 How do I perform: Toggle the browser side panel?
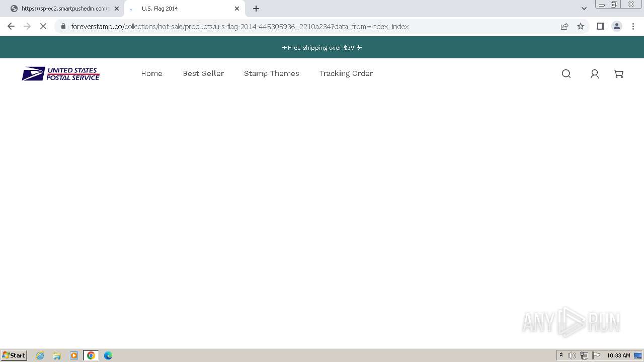[600, 26]
